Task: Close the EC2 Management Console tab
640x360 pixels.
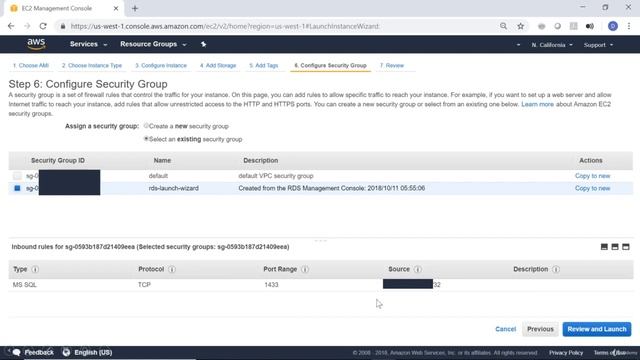Action: (x=116, y=8)
